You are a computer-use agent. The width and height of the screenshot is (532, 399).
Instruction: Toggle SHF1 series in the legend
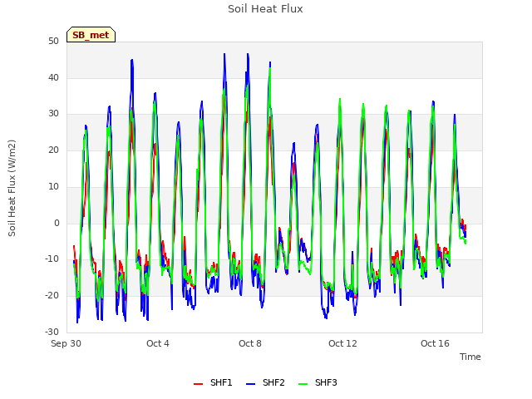(x=213, y=382)
